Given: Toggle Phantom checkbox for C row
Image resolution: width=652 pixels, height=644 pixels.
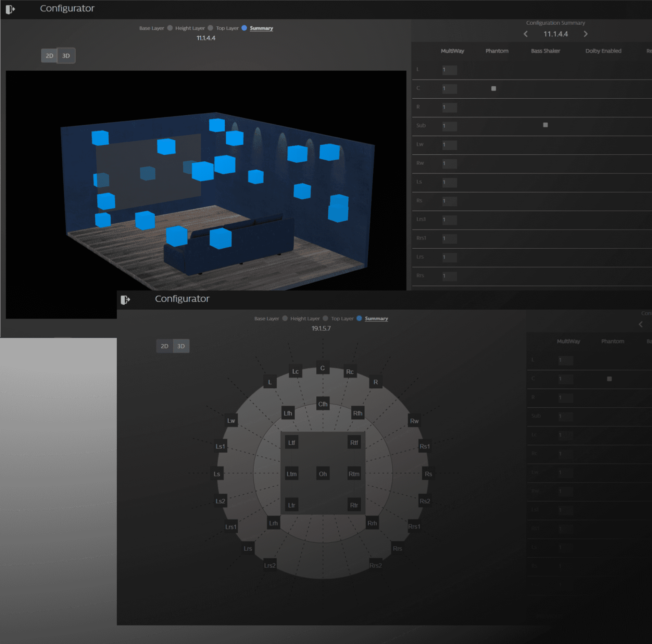Looking at the screenshot, I should (493, 88).
